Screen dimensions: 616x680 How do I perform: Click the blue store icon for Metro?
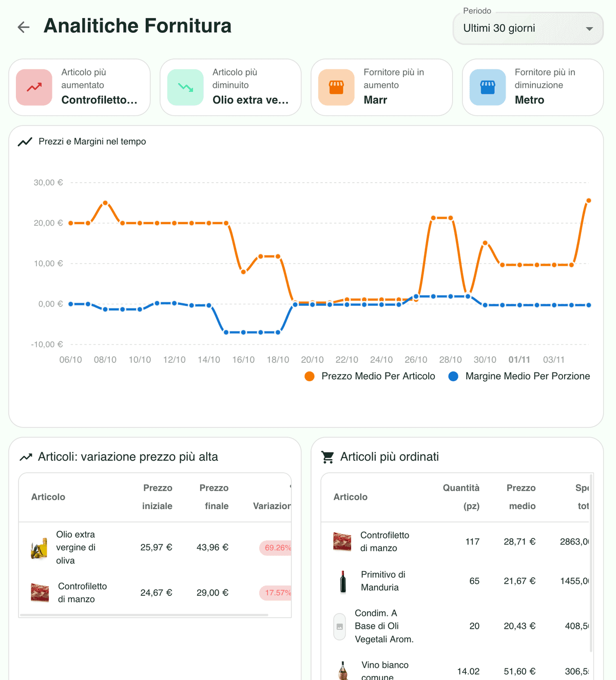488,87
